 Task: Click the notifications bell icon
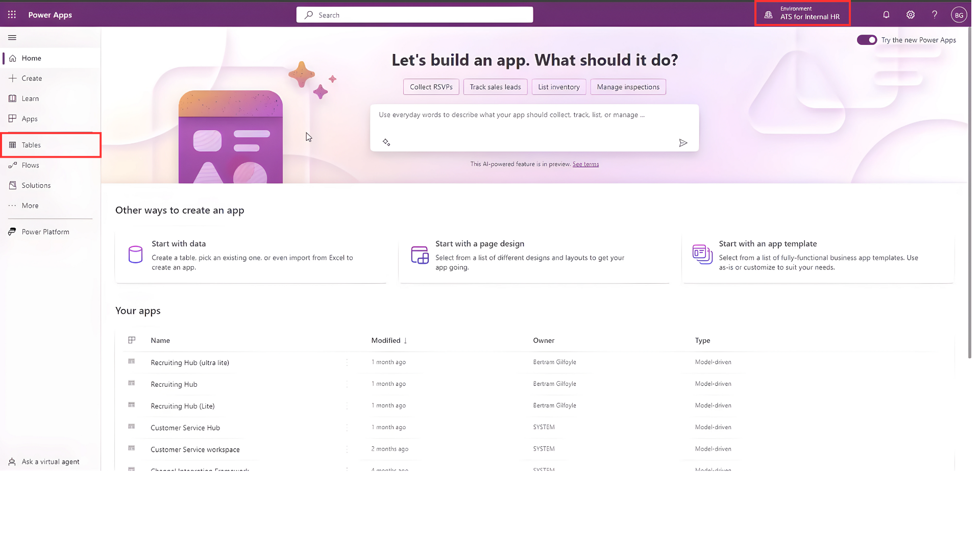point(886,15)
